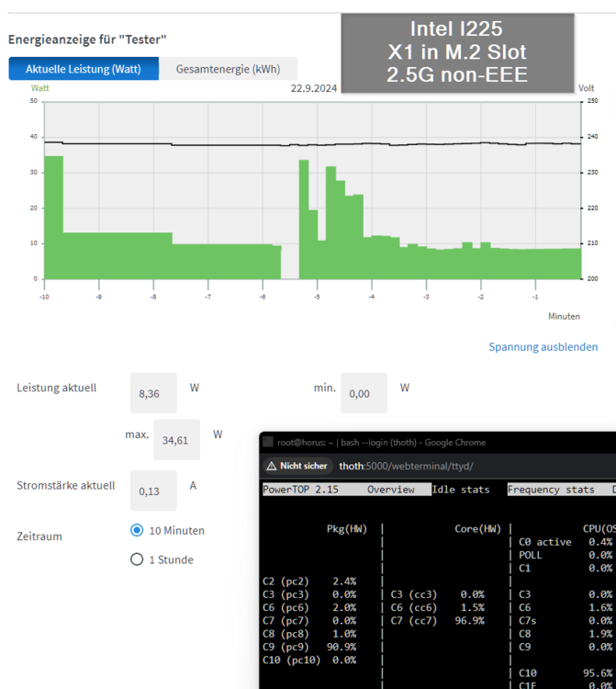Viewport: 616px width, 689px height.
Task: Click the Leistung aktuell value 8,36
Action: coord(153,393)
